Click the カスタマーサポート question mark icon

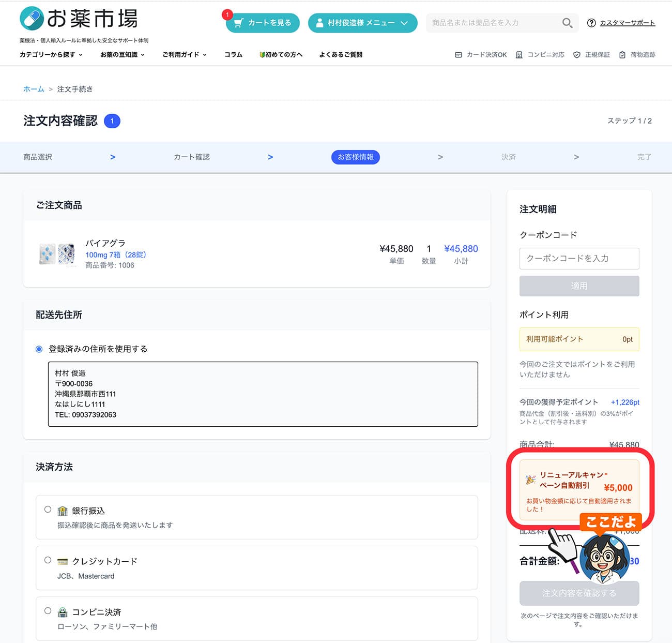pyautogui.click(x=591, y=23)
